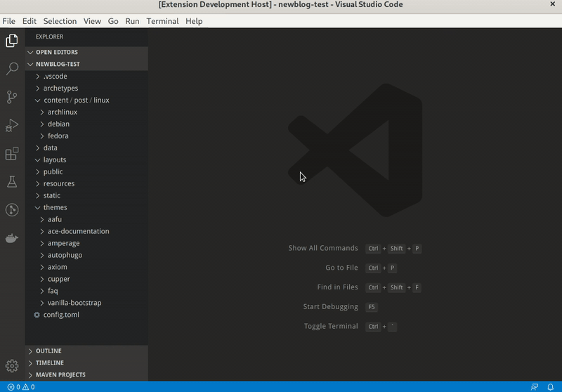
Task: Expand the debian folder chevron
Action: point(42,124)
